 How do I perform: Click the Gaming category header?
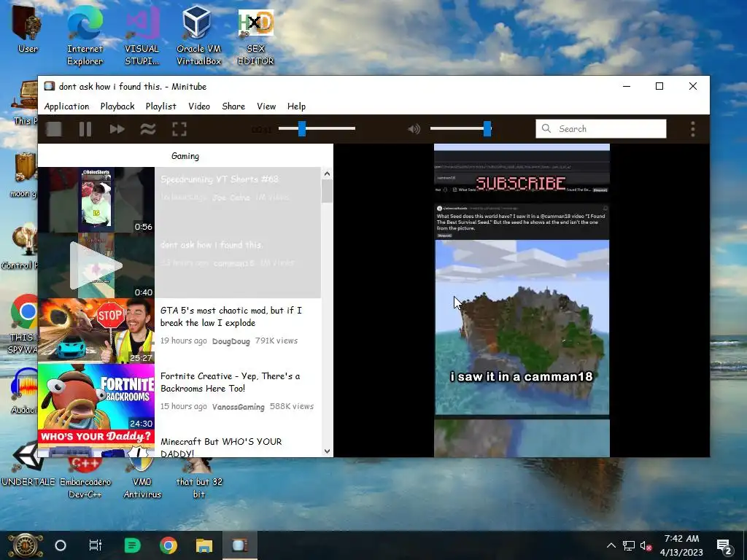point(185,156)
